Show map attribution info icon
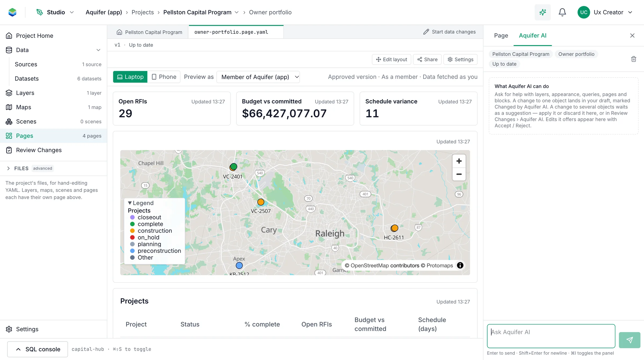The width and height of the screenshot is (644, 360). (460, 265)
